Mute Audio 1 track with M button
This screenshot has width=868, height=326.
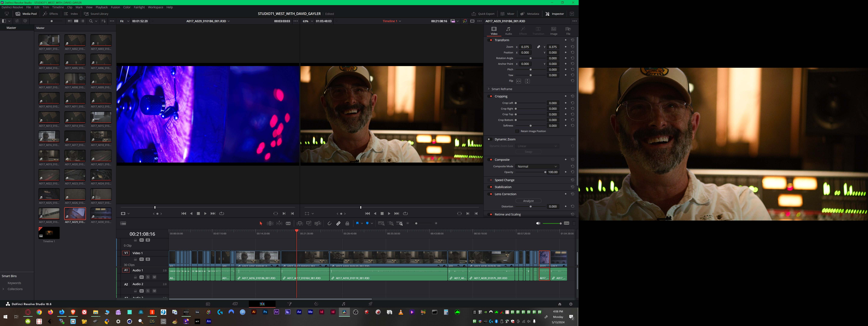[154, 277]
